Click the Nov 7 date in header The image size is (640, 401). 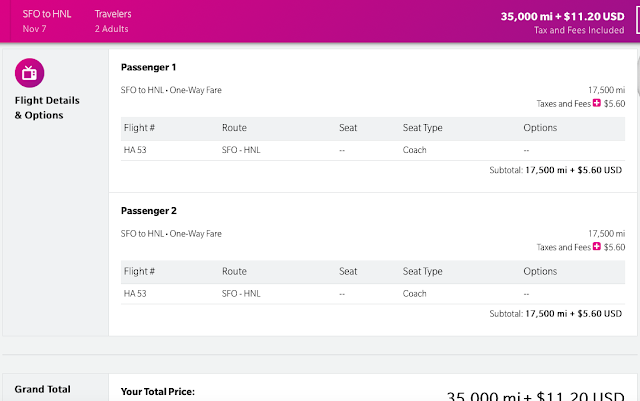pyautogui.click(x=34, y=29)
